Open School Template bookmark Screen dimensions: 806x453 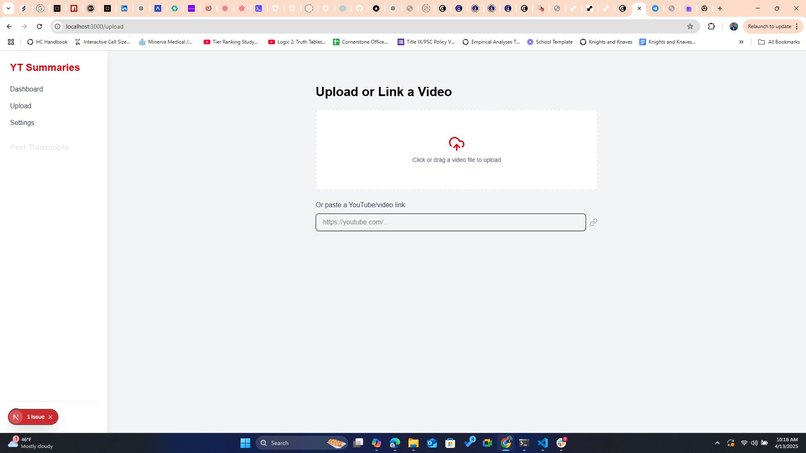tap(549, 42)
